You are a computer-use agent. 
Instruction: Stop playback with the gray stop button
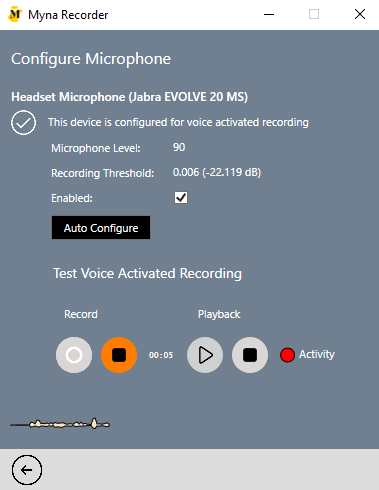click(x=250, y=355)
